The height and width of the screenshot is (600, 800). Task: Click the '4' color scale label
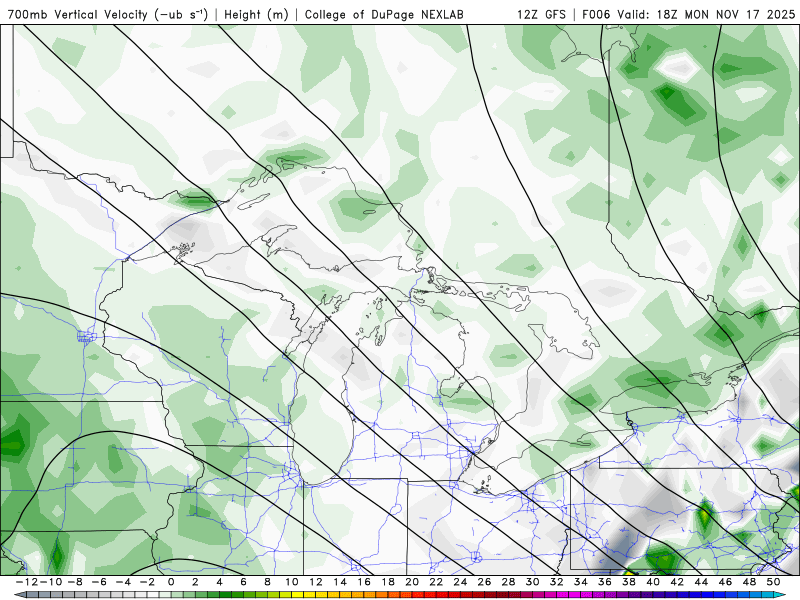click(219, 582)
